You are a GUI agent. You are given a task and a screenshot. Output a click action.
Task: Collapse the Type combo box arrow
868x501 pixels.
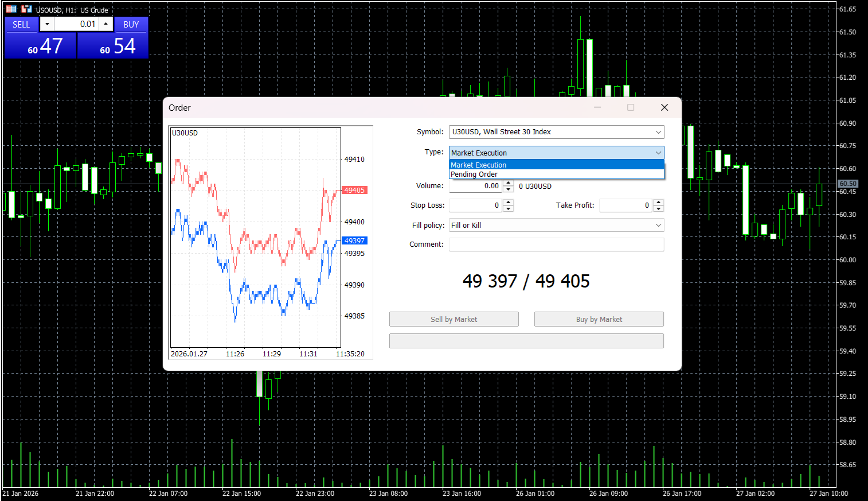point(658,153)
